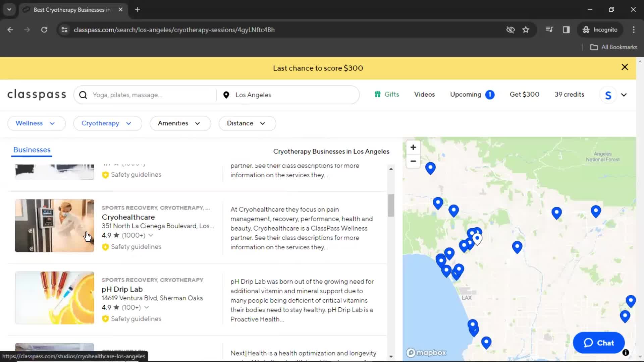Image resolution: width=644 pixels, height=362 pixels.
Task: Expand Cryohealthcare rating details chevron
Action: point(151,235)
